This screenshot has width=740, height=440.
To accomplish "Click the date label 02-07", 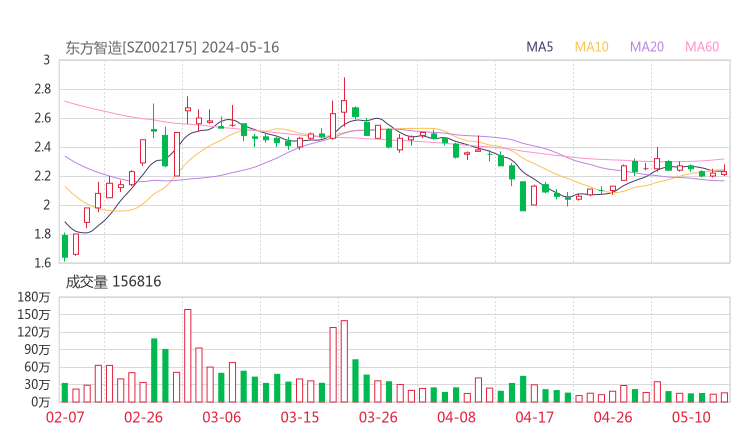I will pyautogui.click(x=65, y=418).
